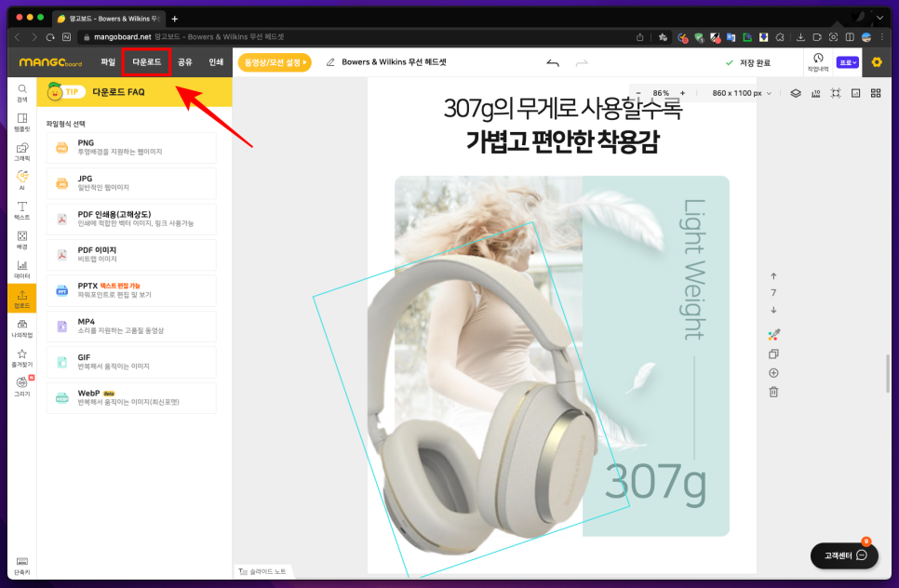
Task: Open the AI tools sidebar panel
Action: (21, 180)
